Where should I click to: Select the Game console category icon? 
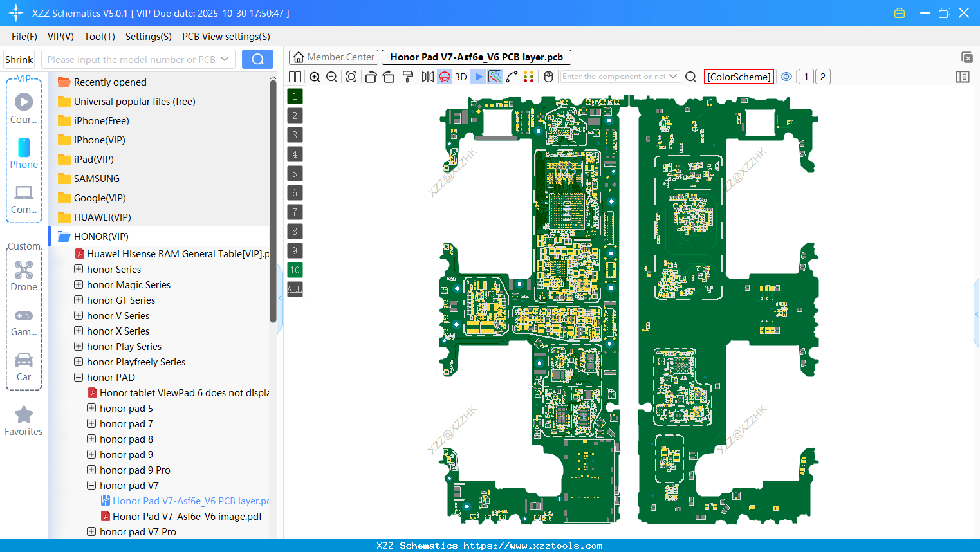24,322
